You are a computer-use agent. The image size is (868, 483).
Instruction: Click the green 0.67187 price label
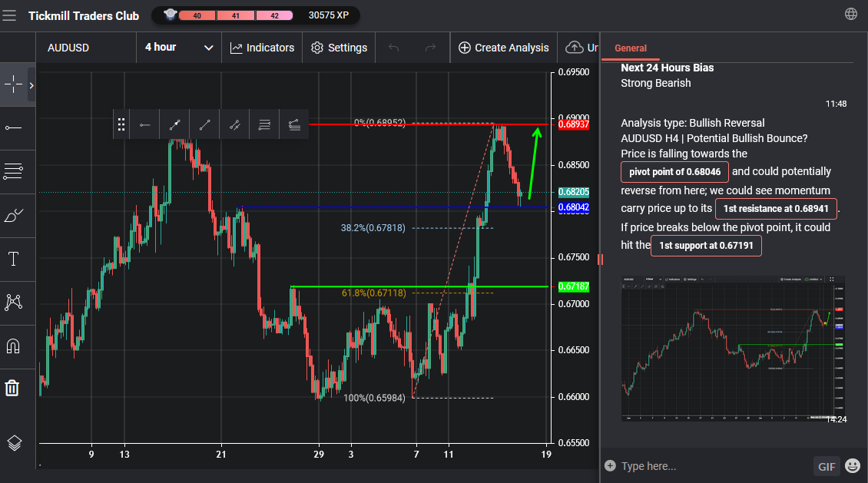(x=574, y=286)
